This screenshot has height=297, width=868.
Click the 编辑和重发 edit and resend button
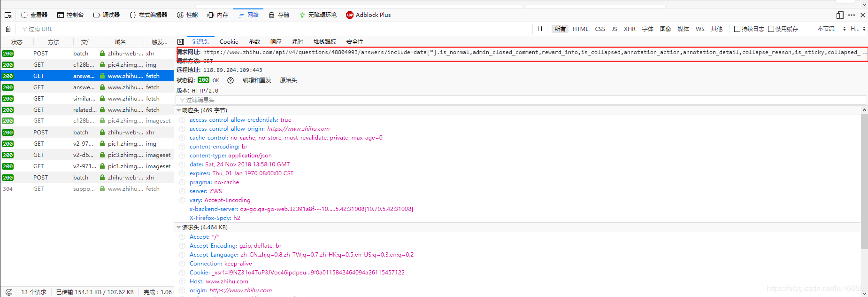(257, 80)
